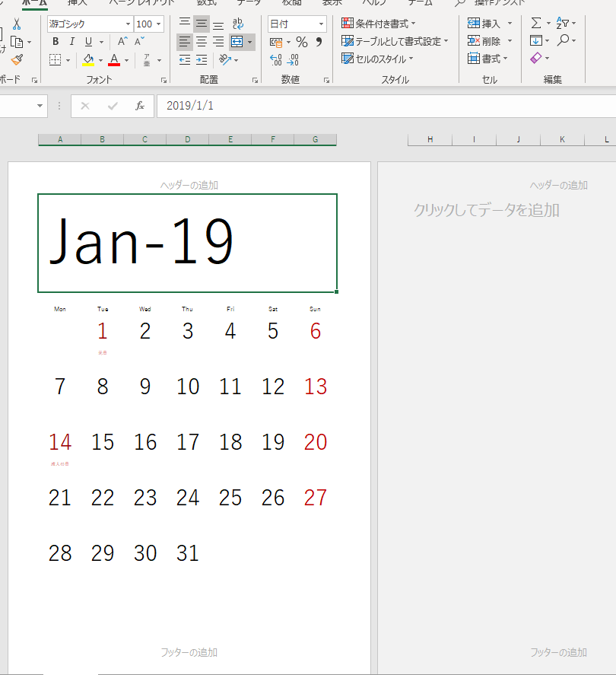The image size is (616, 675).
Task: Apply comma style
Action: coord(319,42)
